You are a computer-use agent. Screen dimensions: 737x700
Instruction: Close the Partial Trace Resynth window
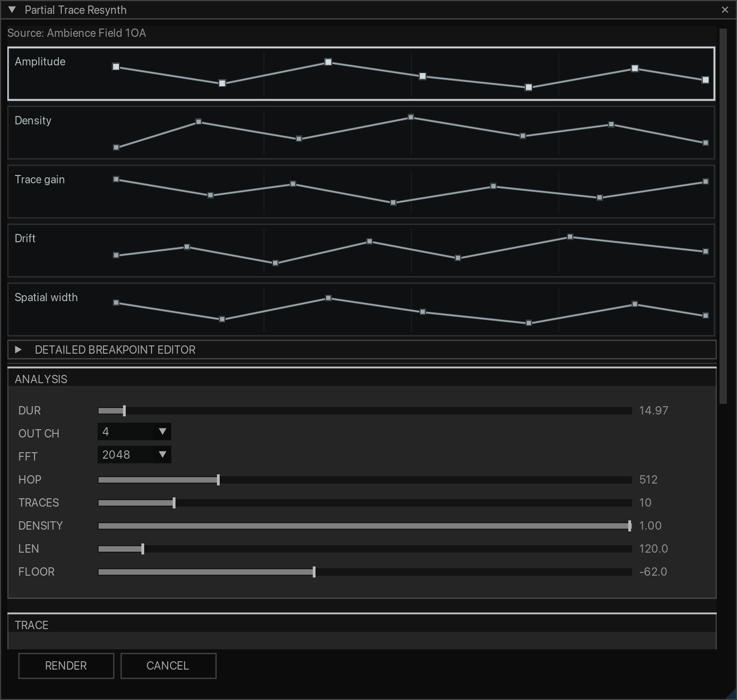725,10
